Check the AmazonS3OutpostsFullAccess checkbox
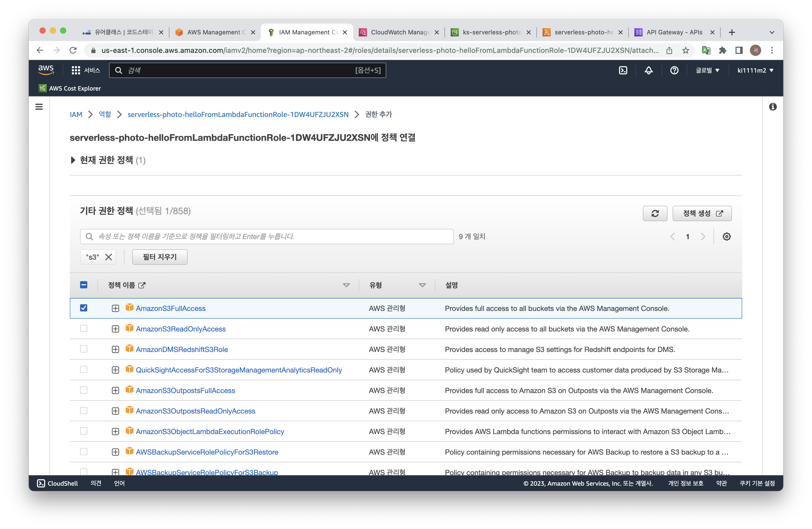The image size is (812, 529). coord(84,390)
